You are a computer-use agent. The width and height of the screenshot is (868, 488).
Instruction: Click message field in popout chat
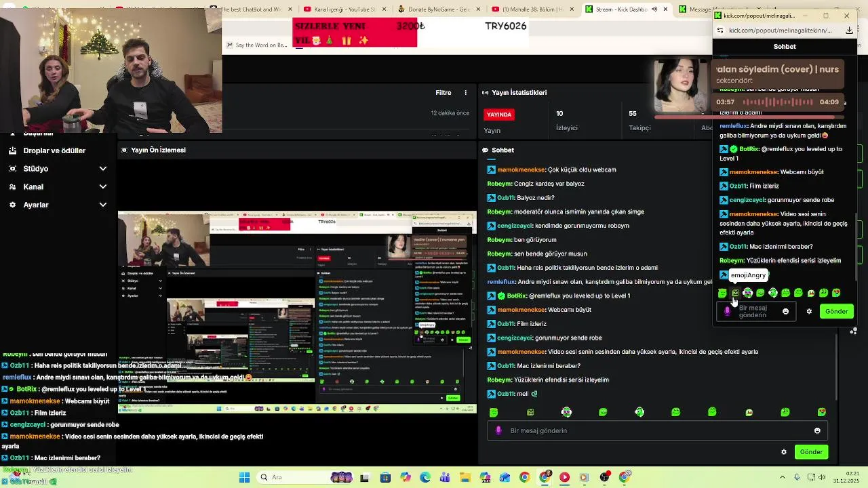(757, 312)
